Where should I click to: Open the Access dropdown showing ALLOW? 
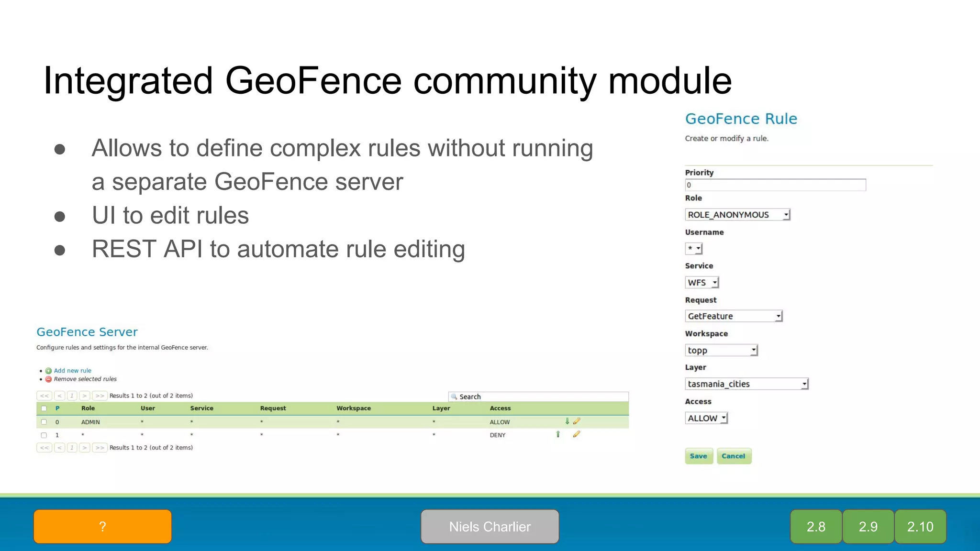706,418
